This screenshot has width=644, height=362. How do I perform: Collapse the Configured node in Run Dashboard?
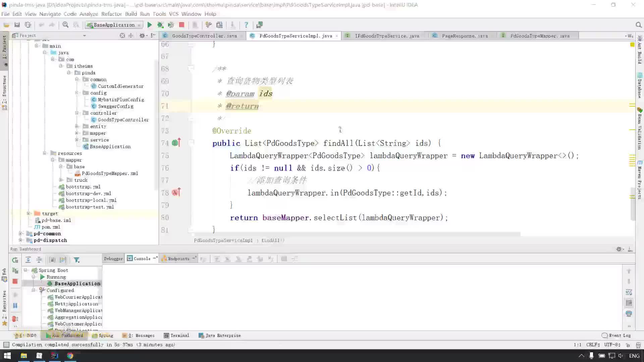(34, 290)
